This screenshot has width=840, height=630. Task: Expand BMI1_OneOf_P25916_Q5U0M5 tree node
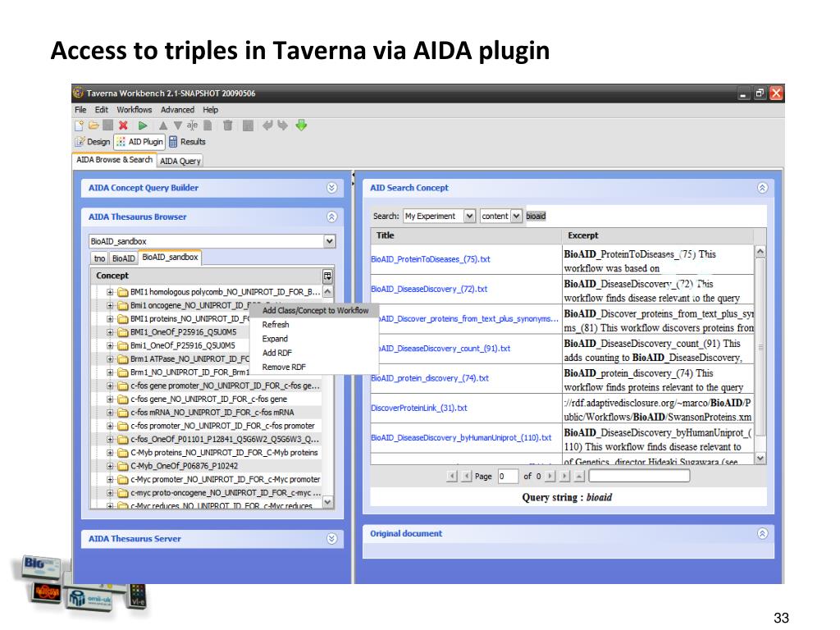(x=110, y=332)
